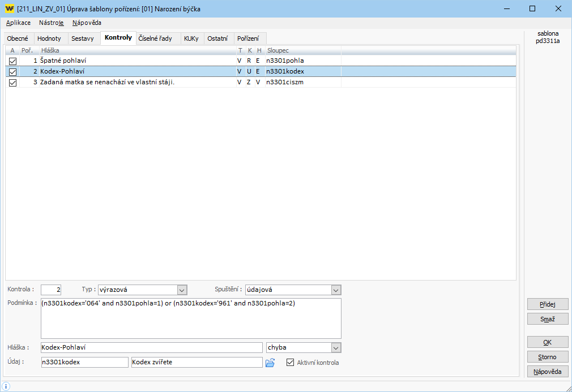This screenshot has width=572, height=392.
Task: Open the Nástroje menu
Action: [52, 23]
